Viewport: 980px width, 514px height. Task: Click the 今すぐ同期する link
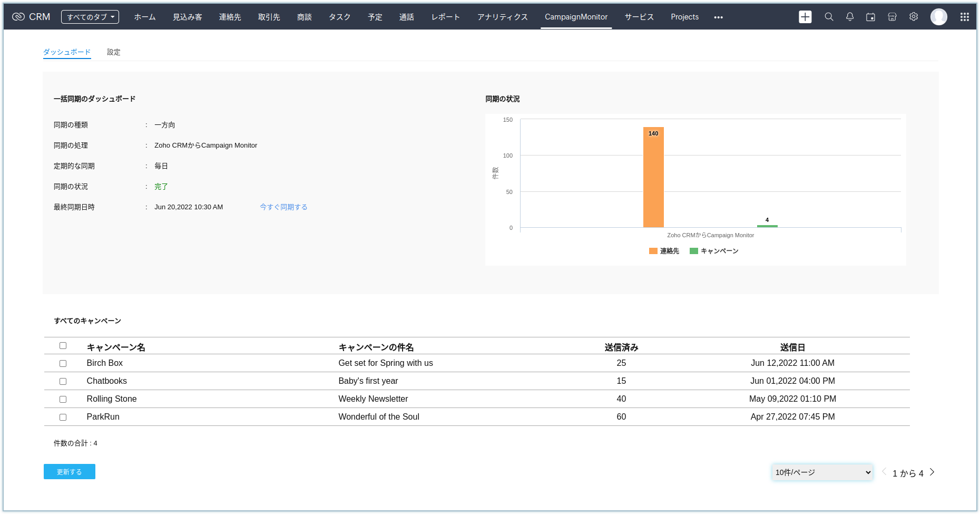283,207
